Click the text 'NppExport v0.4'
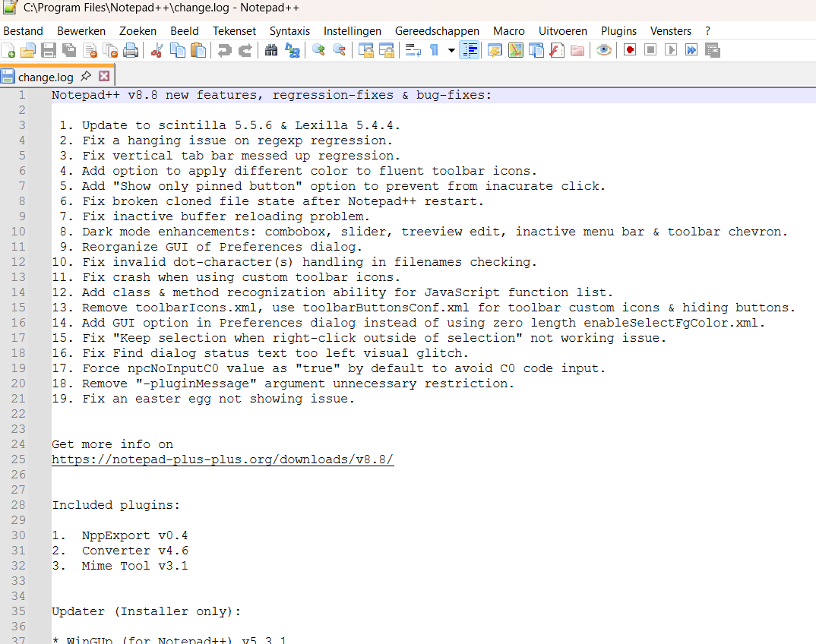Screen dimensions: 816x644 tap(134, 535)
